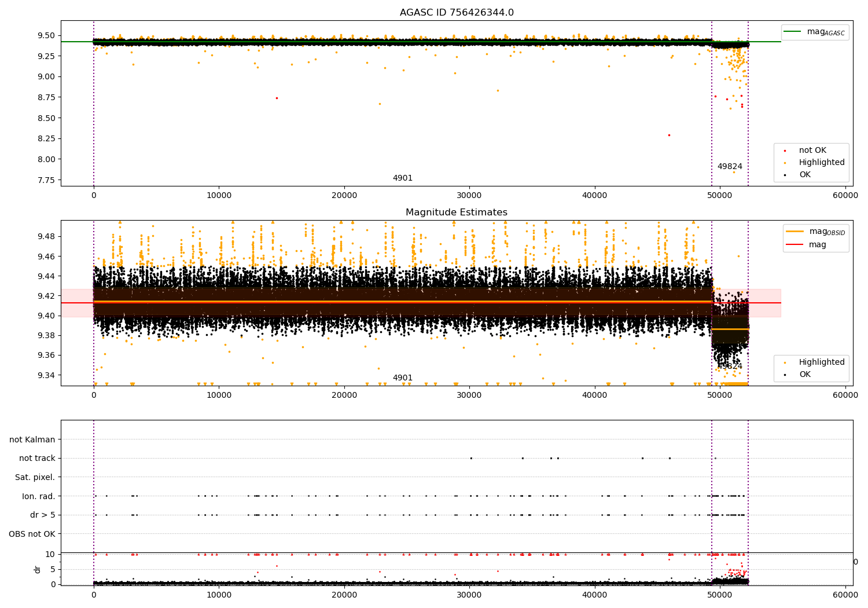The image size is (868, 608).
Task: Click the 'Sat. pixel.' row label
Action: [35, 478]
